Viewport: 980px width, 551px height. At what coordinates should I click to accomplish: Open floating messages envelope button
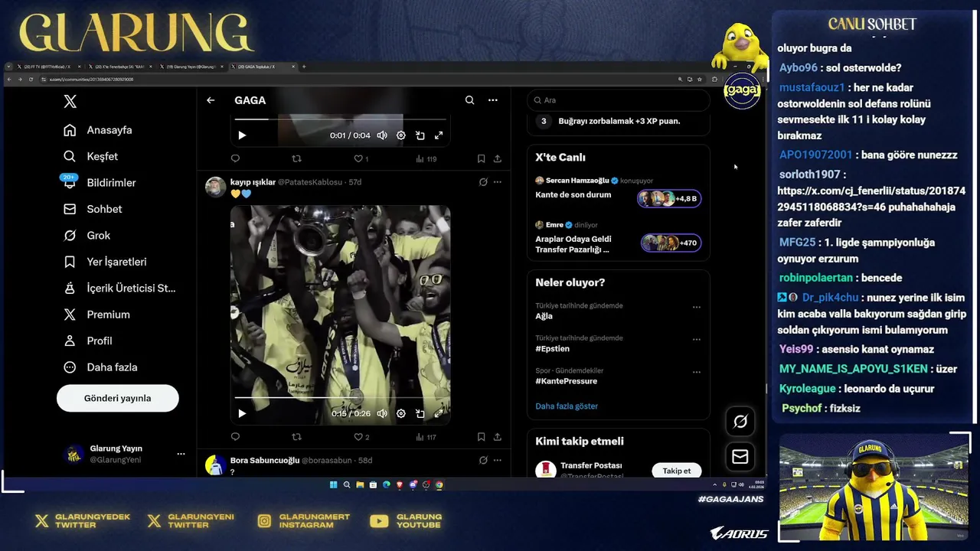pyautogui.click(x=740, y=457)
